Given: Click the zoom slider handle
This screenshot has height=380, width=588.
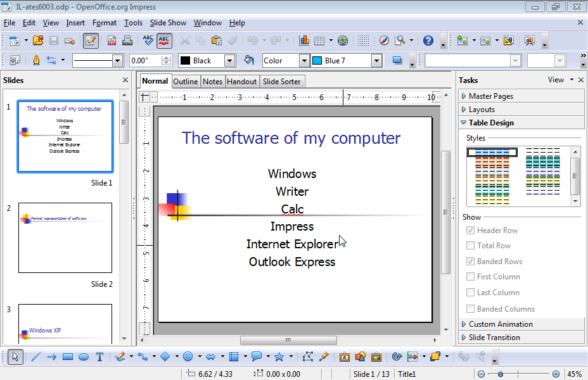Looking at the screenshot, I should click(501, 374).
